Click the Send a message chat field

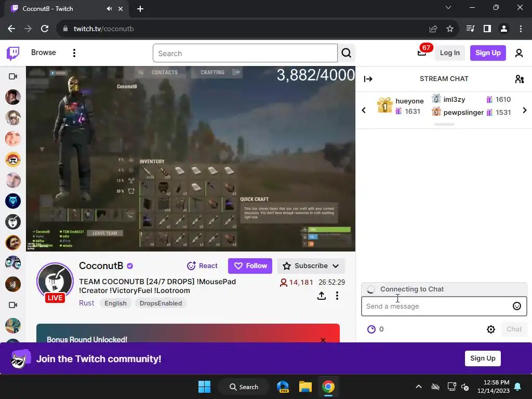444,307
